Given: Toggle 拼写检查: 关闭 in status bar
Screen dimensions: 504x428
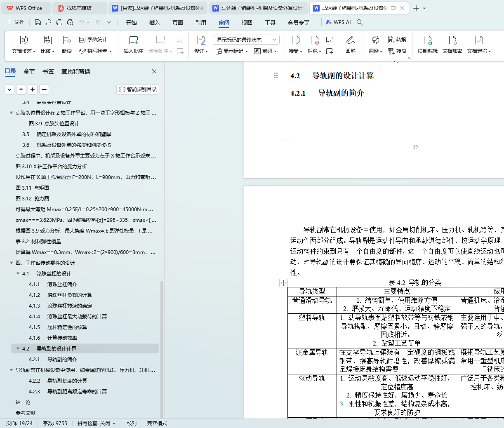Looking at the screenshot, I should pyautogui.click(x=97, y=423).
